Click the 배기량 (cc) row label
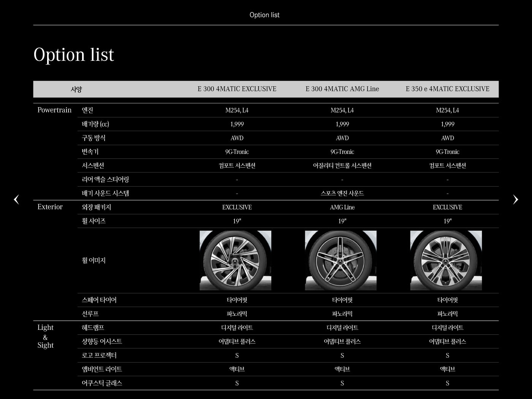532x399 pixels. tap(95, 124)
